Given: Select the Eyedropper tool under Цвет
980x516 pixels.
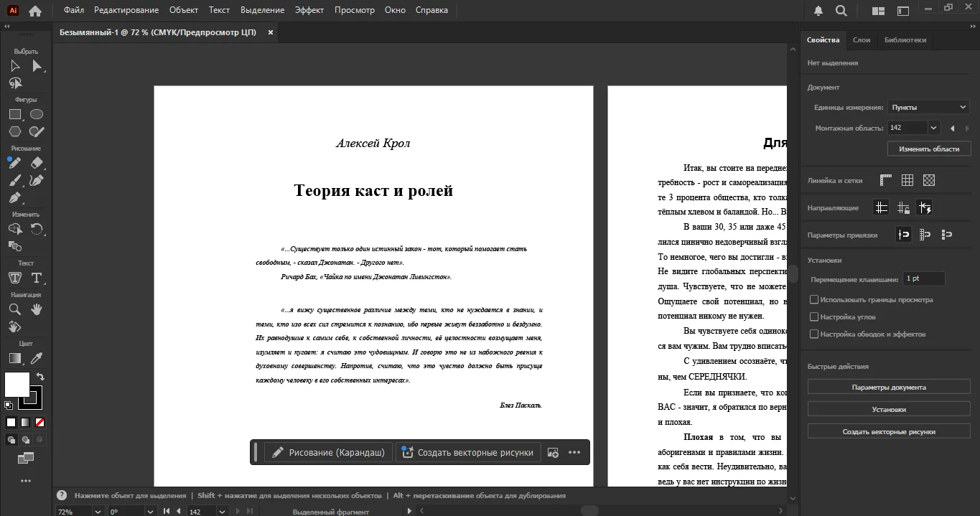Looking at the screenshot, I should (37, 358).
